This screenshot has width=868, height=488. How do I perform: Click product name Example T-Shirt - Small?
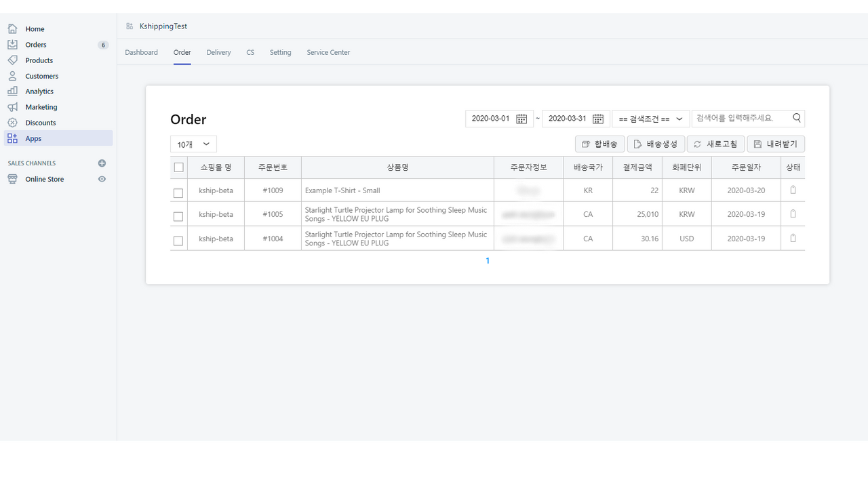point(342,190)
